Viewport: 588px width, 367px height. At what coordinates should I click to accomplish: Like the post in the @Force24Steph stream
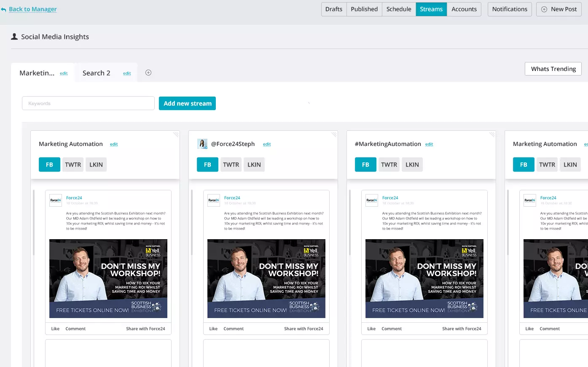213,329
